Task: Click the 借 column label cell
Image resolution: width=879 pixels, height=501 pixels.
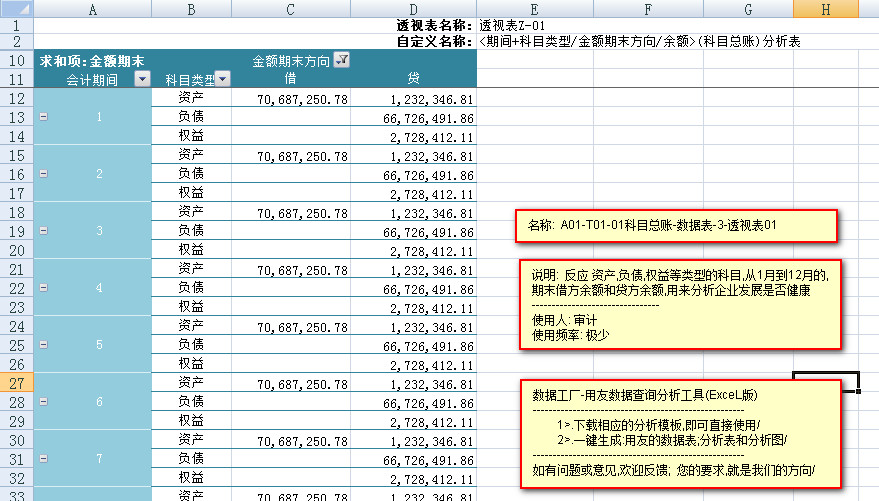Action: tap(290, 78)
